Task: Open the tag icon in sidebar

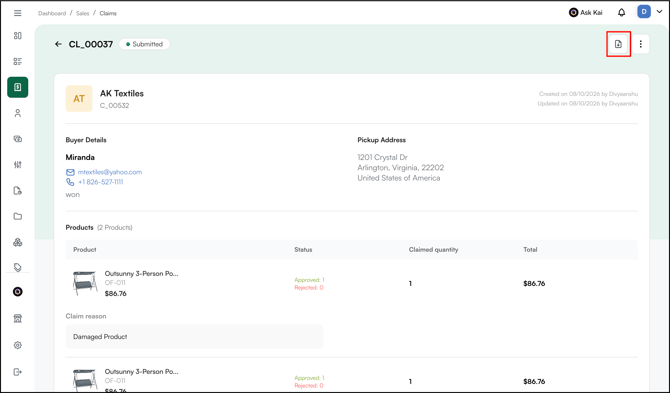Action: (18, 267)
